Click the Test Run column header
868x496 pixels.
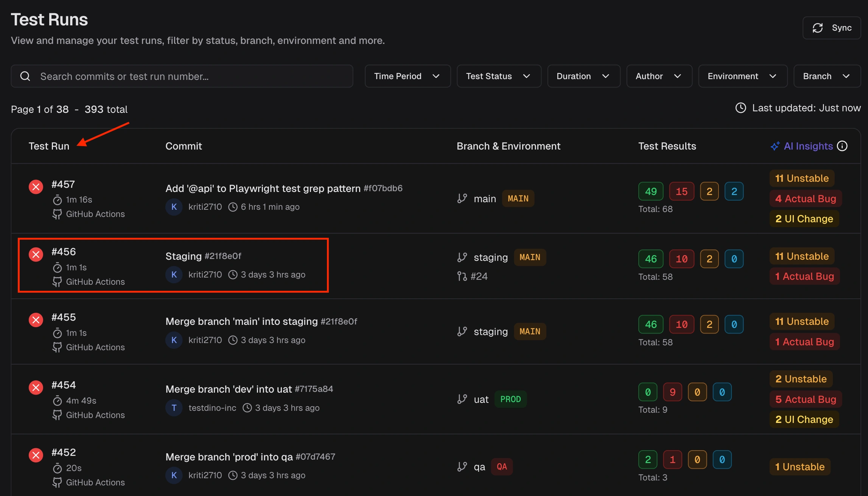49,146
